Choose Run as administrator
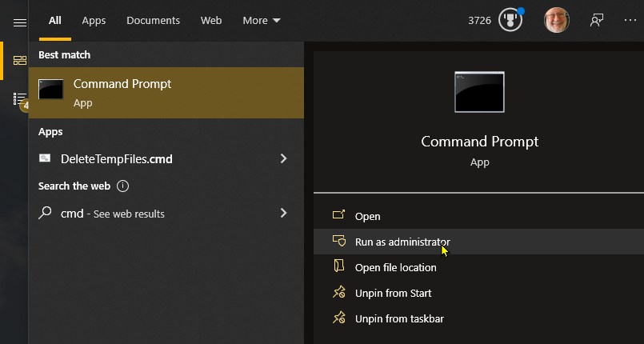 [x=478, y=242]
